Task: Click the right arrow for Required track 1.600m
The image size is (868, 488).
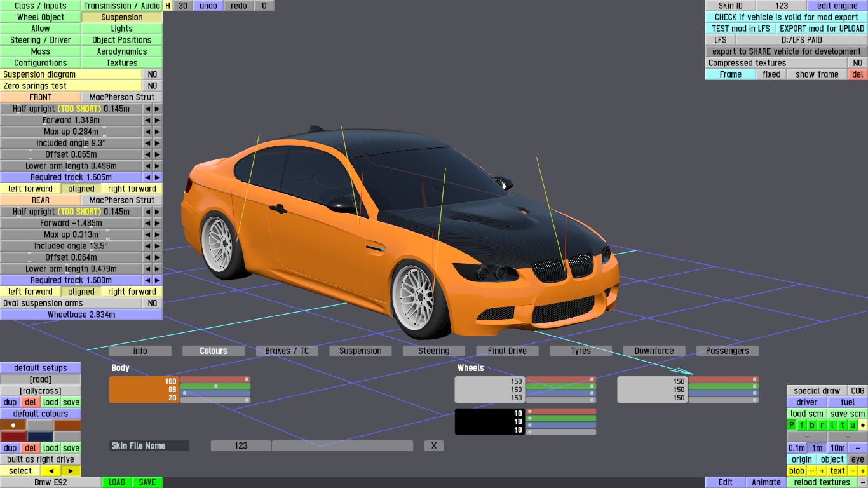Action: coord(158,280)
